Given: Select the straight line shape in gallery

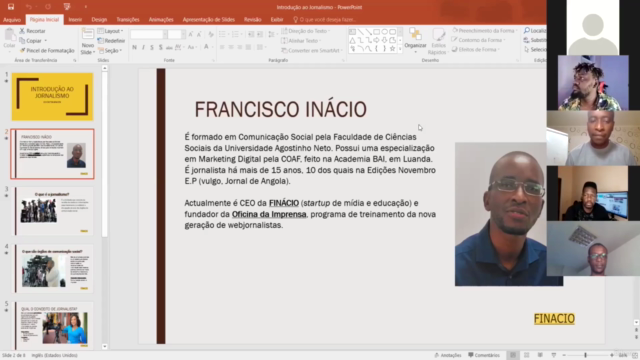Looking at the screenshot, I should [360, 31].
